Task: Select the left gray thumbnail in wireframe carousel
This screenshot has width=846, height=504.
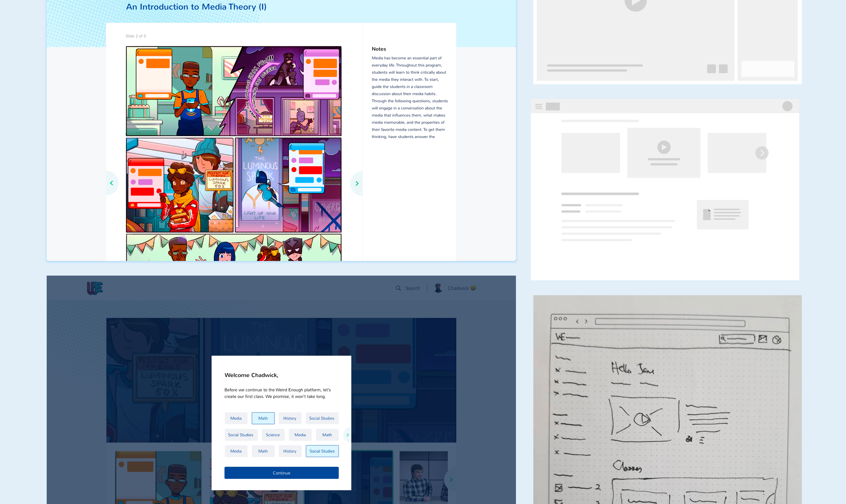Action: pos(590,152)
